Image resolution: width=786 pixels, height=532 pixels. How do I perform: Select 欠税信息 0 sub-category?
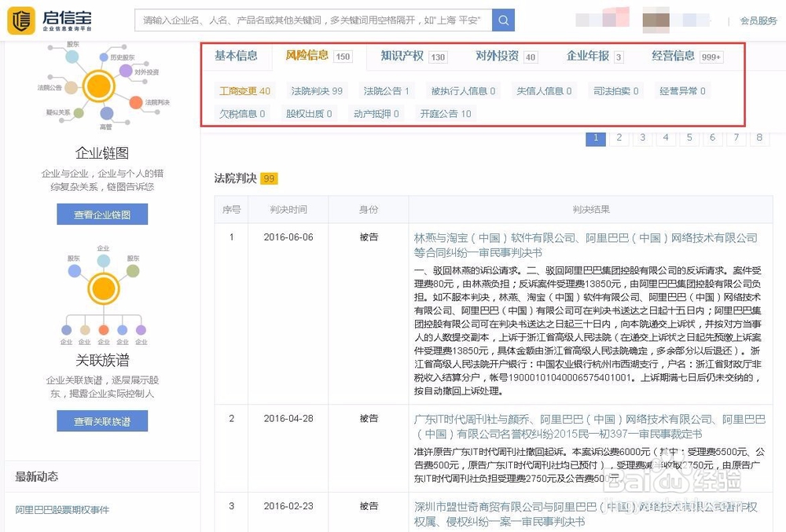click(x=241, y=114)
